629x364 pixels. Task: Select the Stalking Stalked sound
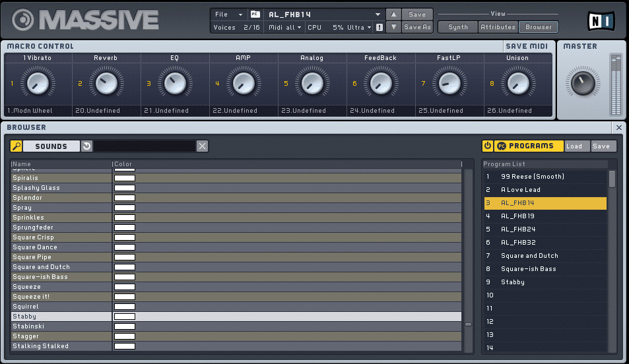pos(236,346)
